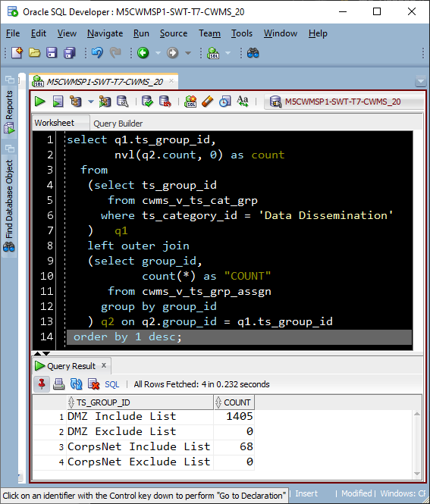
Task: Click the Save All icon
Action: pos(70,53)
